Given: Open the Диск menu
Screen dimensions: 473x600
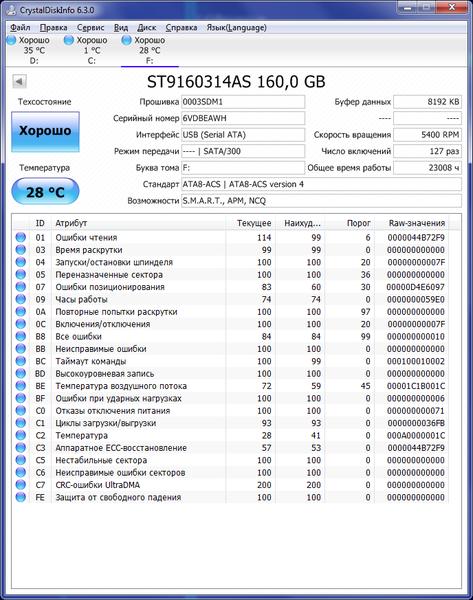Looking at the screenshot, I should (x=147, y=28).
